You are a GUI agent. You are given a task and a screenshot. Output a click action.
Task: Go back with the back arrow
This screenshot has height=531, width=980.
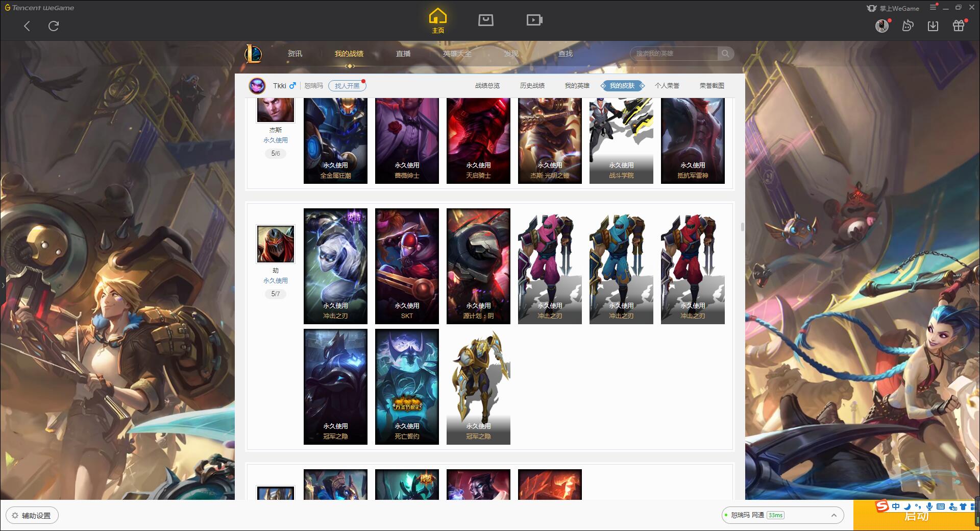pos(27,26)
